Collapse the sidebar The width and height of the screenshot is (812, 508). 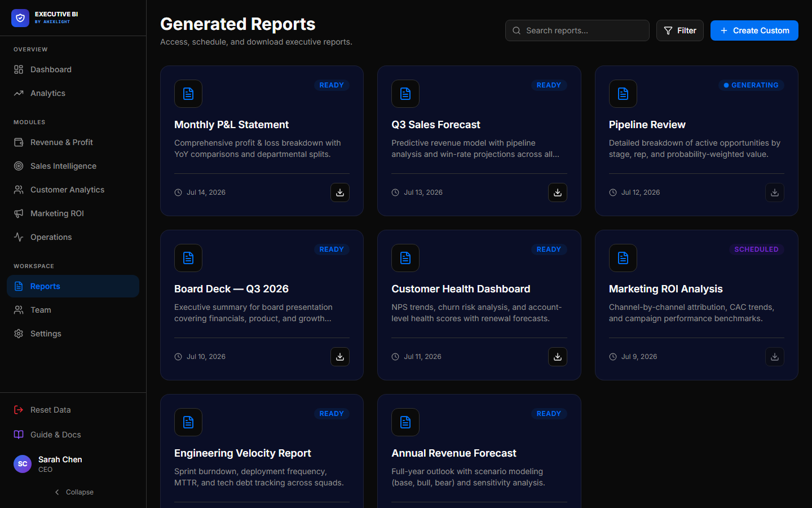pos(73,492)
